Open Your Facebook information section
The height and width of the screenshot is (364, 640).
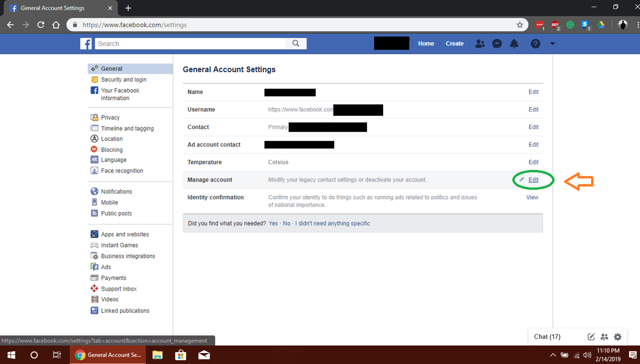click(120, 94)
